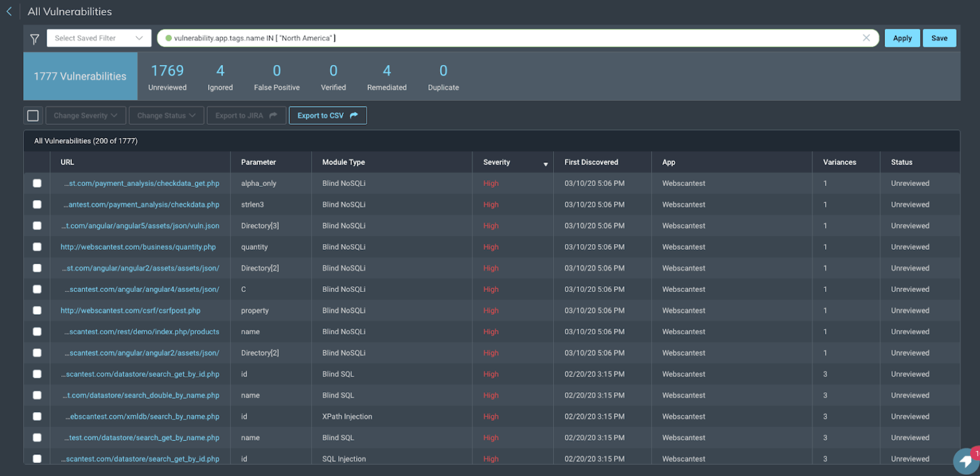
Task: Click the funnel filter icon
Action: tap(34, 39)
